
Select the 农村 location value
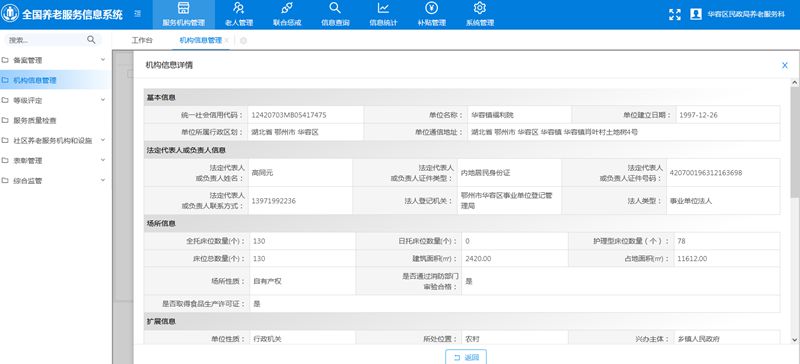pos(472,339)
